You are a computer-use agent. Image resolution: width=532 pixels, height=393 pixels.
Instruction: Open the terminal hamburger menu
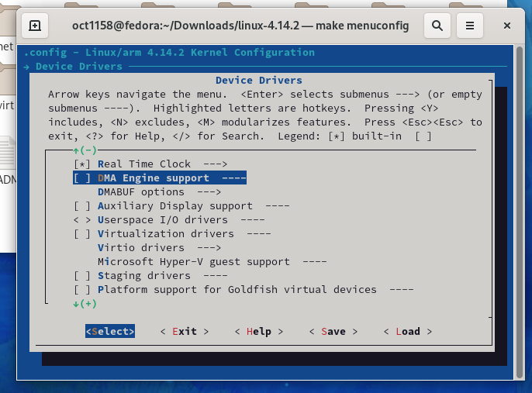[x=470, y=26]
